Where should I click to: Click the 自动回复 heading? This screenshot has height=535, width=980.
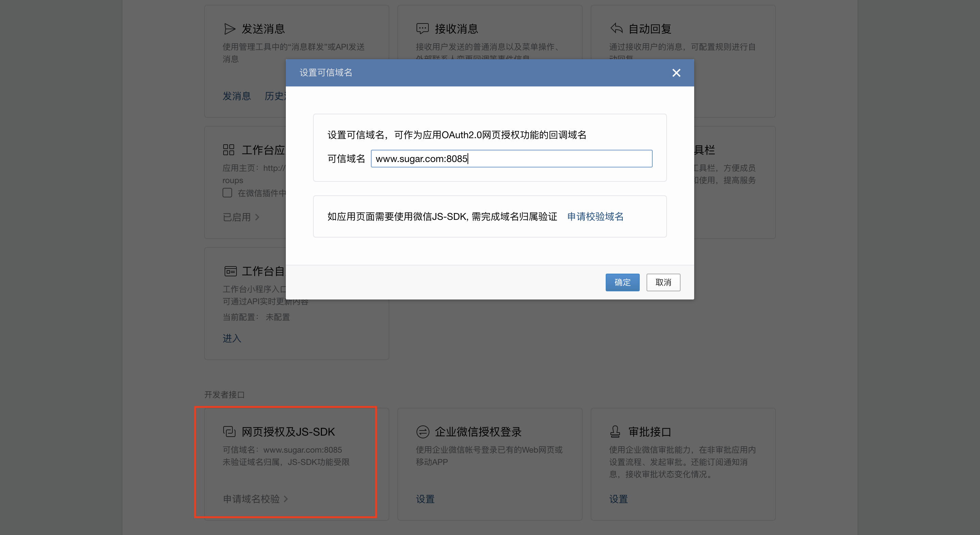tap(650, 29)
